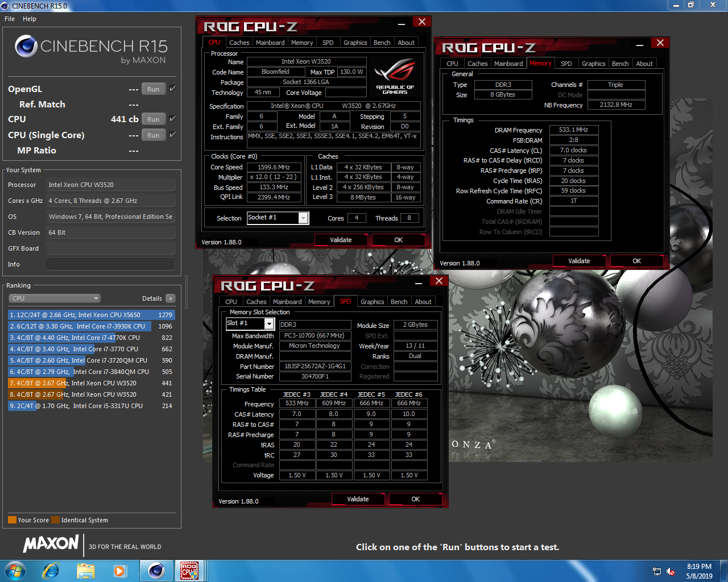
Task: Select ranking row Xeon CPU X5650
Action: pos(91,315)
